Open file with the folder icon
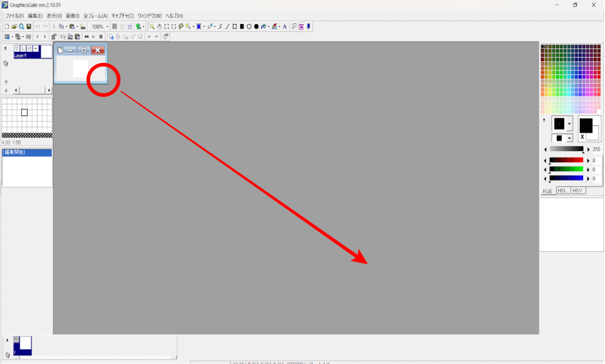 14,27
